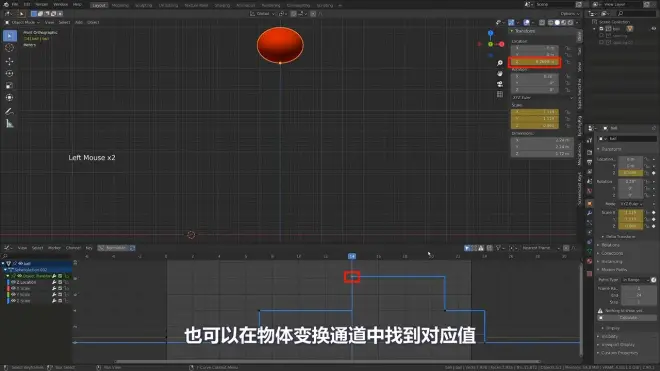Toggle the Normalize button in graph editor
660x371 pixels.
click(x=116, y=248)
